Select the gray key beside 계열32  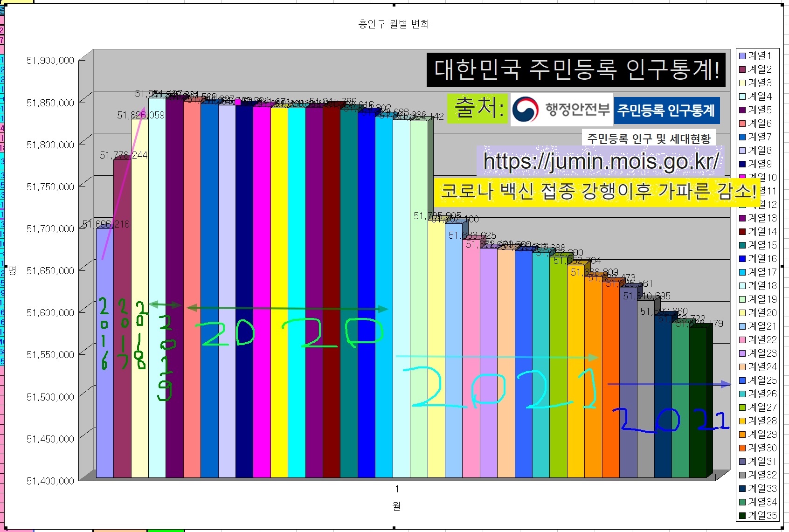tap(742, 475)
